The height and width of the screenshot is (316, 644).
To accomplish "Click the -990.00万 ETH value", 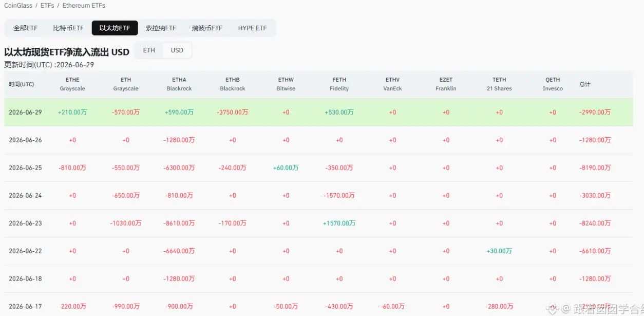I will pos(126,306).
